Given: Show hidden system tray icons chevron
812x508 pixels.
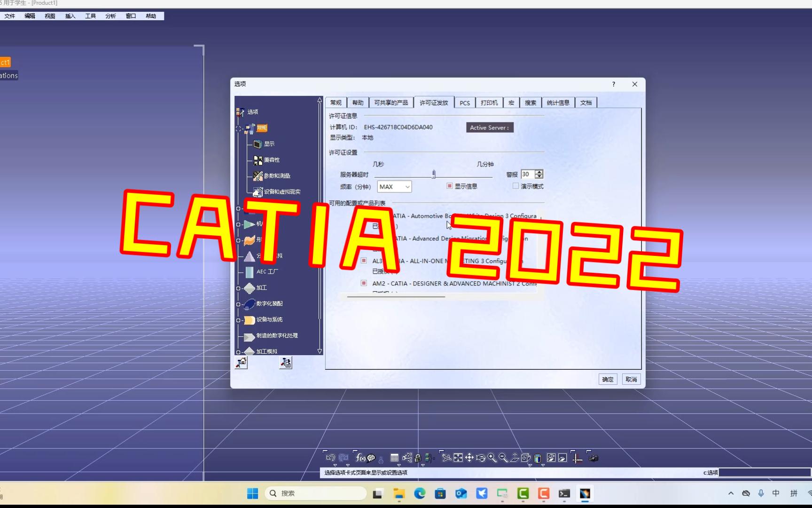Looking at the screenshot, I should 731,493.
